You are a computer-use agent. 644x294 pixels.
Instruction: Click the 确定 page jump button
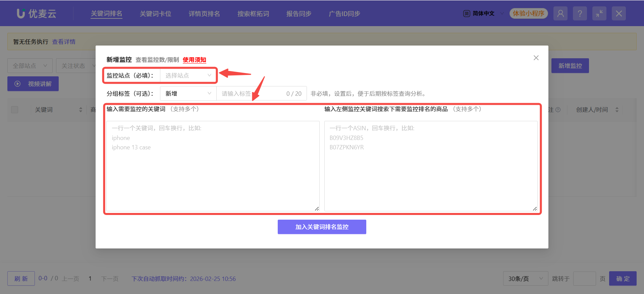coord(623,279)
